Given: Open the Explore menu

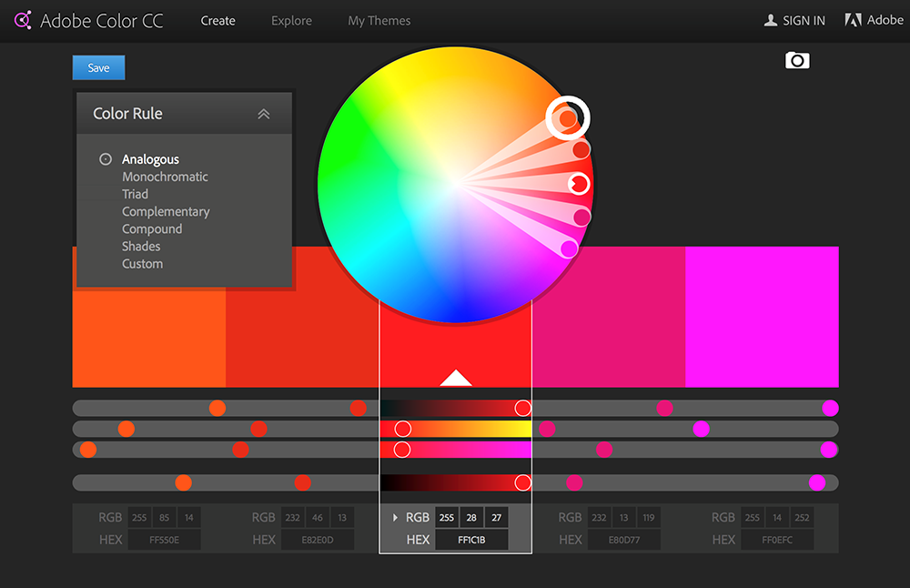Looking at the screenshot, I should click(x=291, y=20).
